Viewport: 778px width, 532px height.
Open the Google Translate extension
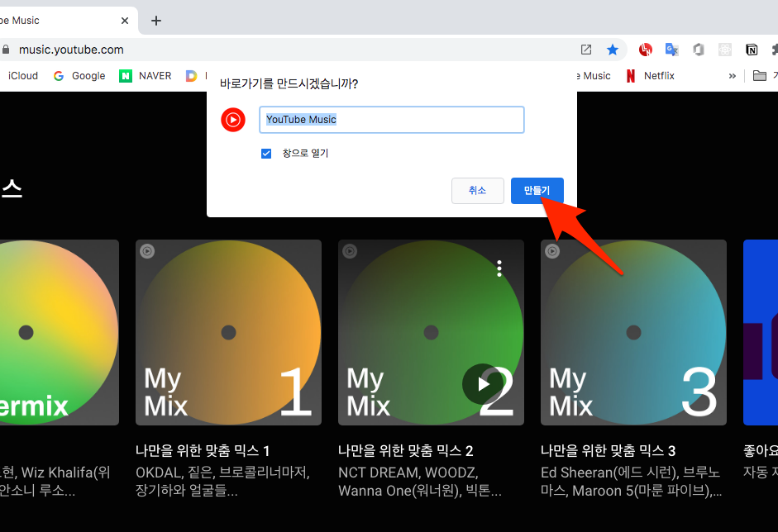point(672,49)
